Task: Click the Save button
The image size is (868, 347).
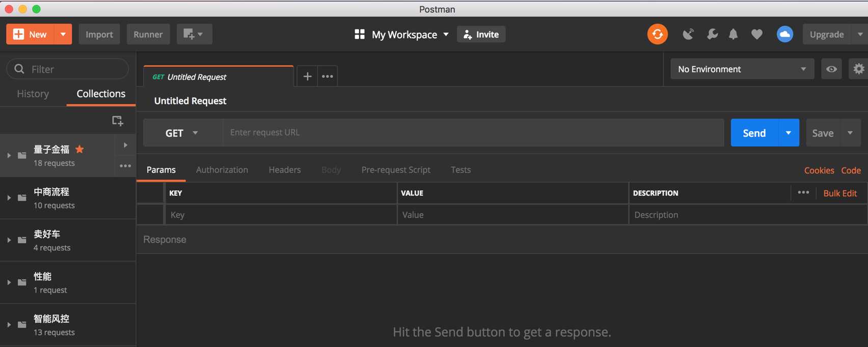Action: 823,133
